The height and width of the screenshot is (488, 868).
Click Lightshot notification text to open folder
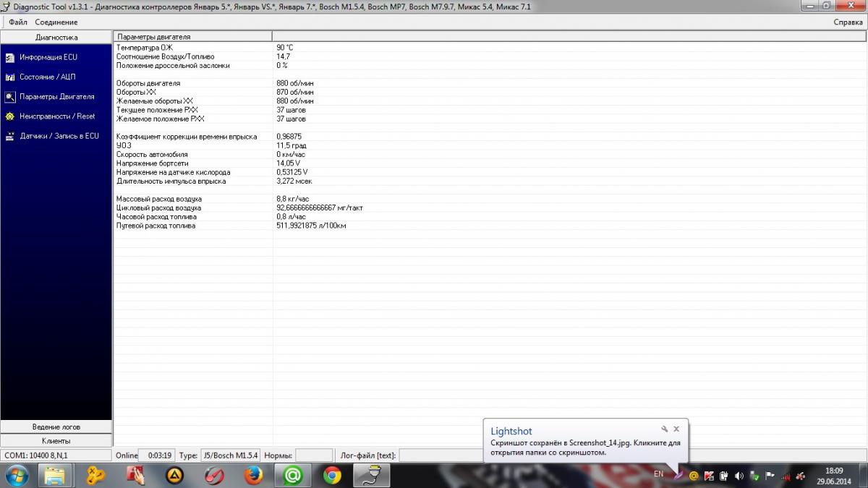tap(585, 448)
